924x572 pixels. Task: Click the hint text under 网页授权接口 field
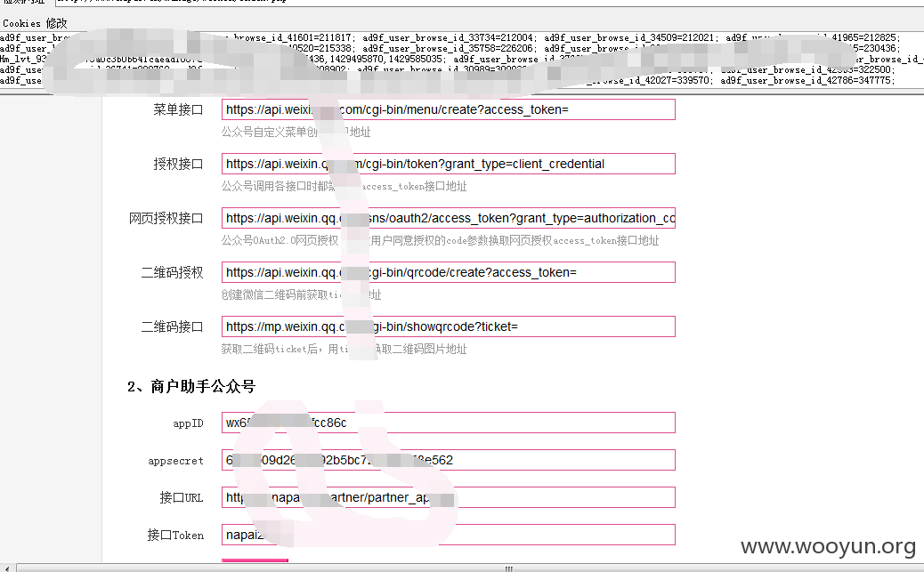441,240
